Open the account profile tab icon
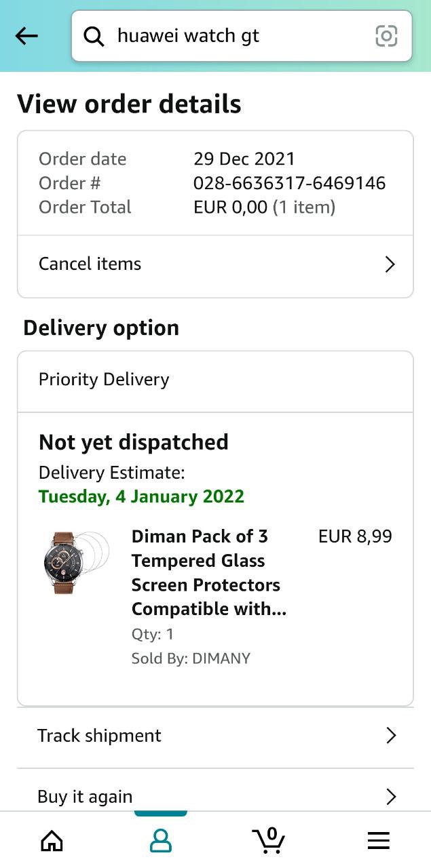The image size is (431, 868). [160, 841]
